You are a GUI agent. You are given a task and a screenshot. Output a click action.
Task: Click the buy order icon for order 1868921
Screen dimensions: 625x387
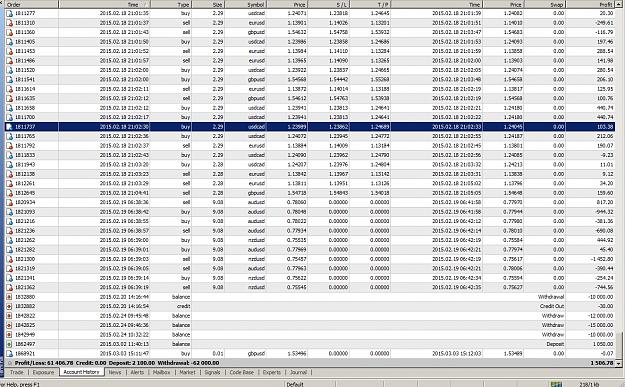click(x=10, y=353)
